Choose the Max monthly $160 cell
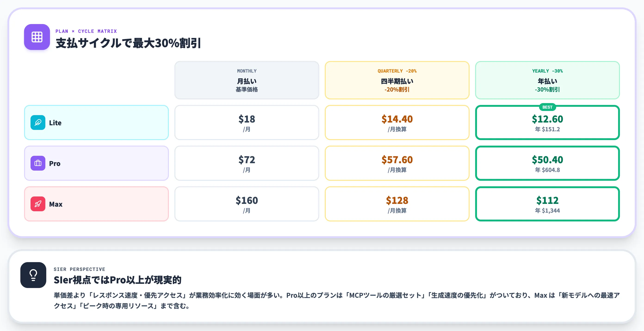This screenshot has width=644, height=331. click(x=247, y=204)
